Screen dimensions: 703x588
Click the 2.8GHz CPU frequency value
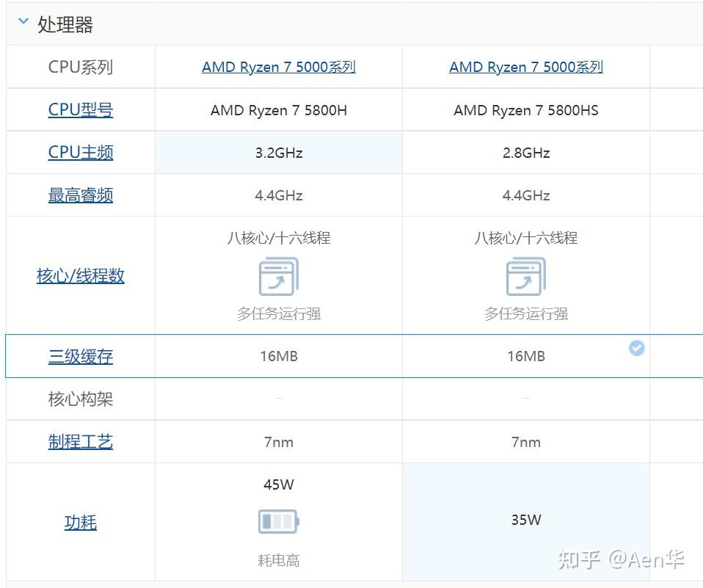pos(526,153)
